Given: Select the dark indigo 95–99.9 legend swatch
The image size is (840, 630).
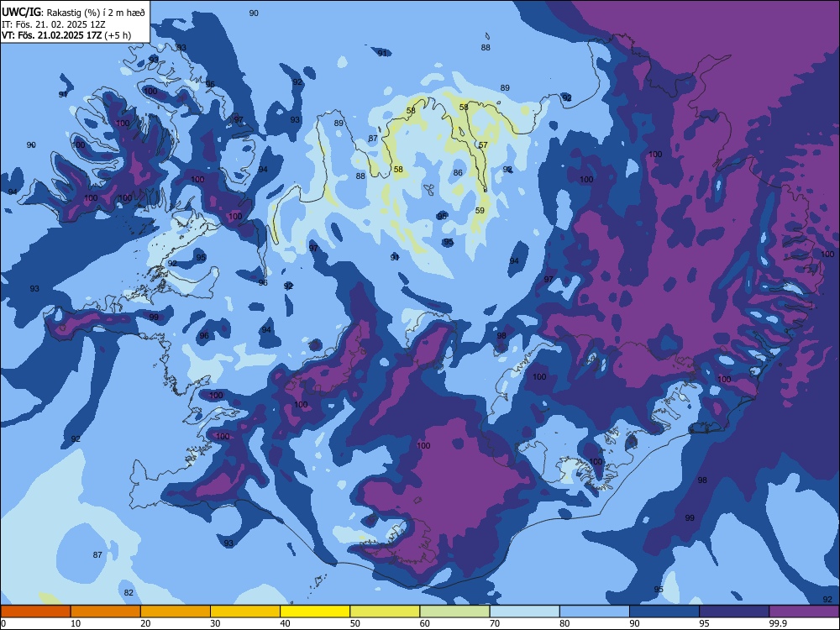Looking at the screenshot, I should (x=734, y=612).
